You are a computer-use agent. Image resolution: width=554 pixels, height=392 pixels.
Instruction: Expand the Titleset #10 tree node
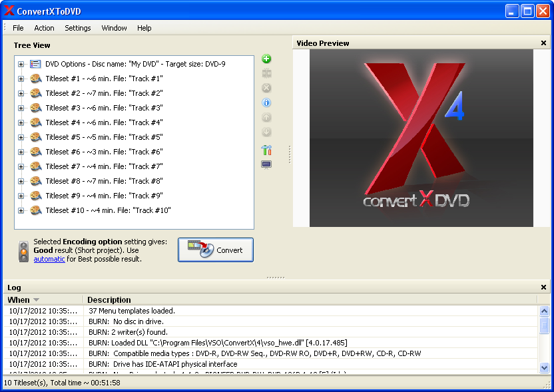tap(21, 211)
